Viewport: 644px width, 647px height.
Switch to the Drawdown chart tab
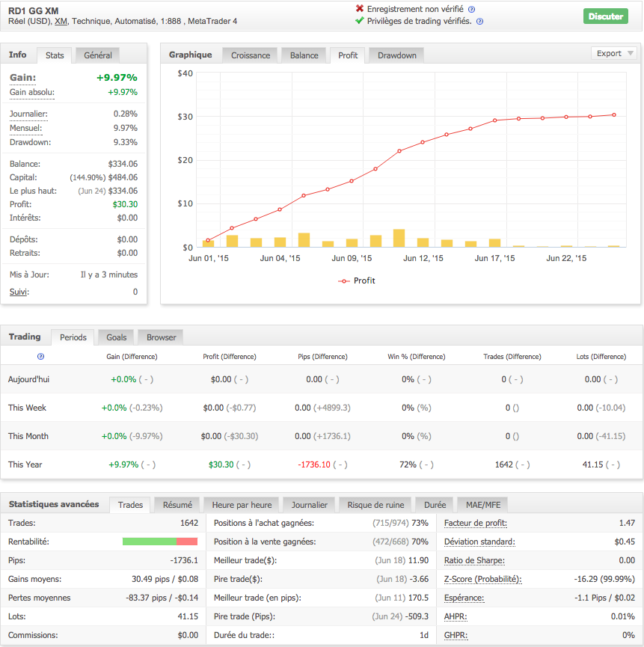[396, 55]
